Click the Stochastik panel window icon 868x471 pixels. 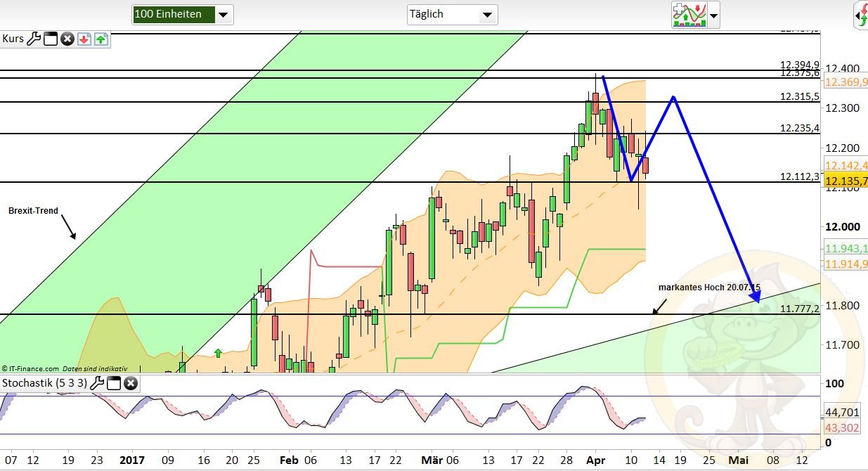coord(114,383)
